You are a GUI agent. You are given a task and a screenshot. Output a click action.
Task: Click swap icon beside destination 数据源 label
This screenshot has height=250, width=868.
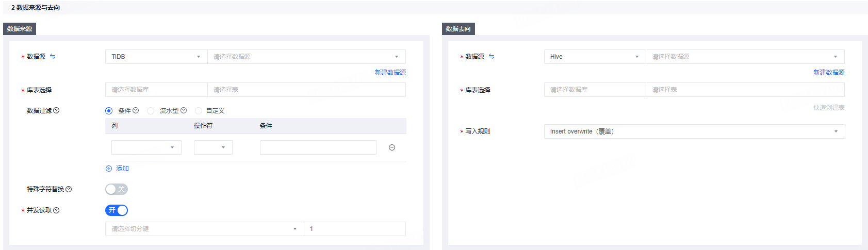point(492,57)
